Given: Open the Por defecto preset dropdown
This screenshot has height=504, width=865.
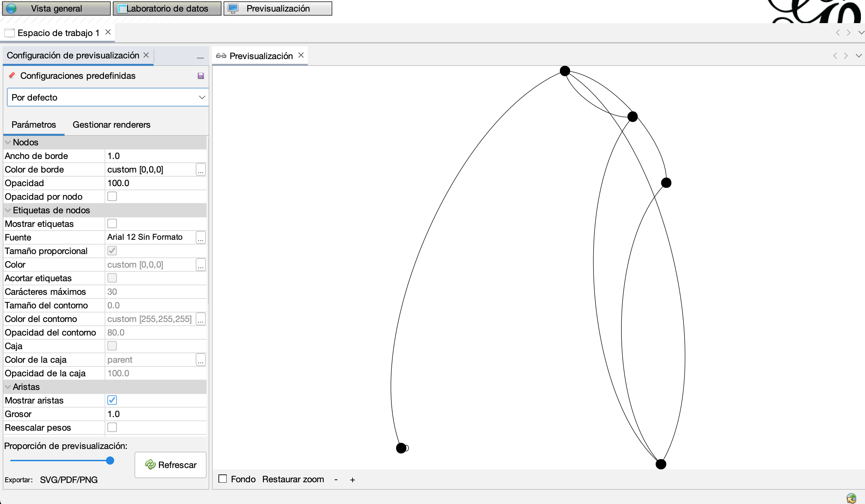Looking at the screenshot, I should tap(107, 97).
